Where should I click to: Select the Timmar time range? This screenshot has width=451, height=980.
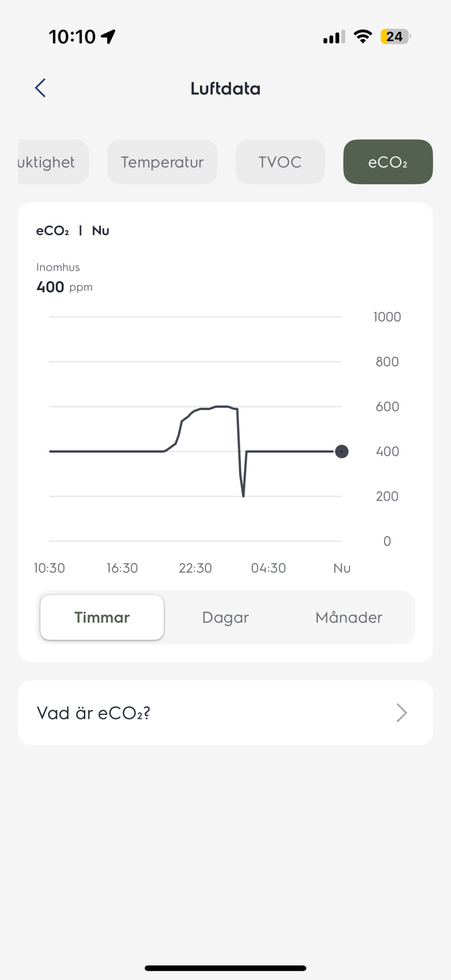click(x=102, y=617)
